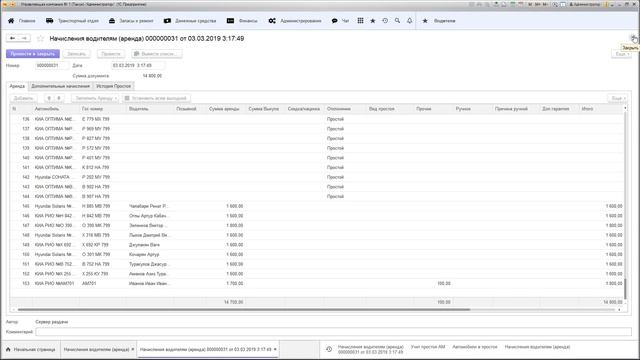Click the Вид простоя column header
The image size is (640, 360).
390,109
